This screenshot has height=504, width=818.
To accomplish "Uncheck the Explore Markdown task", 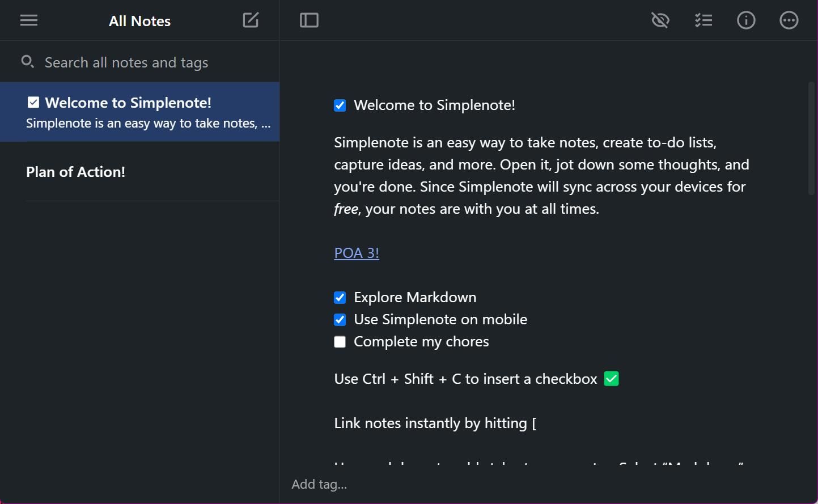I will tap(340, 297).
